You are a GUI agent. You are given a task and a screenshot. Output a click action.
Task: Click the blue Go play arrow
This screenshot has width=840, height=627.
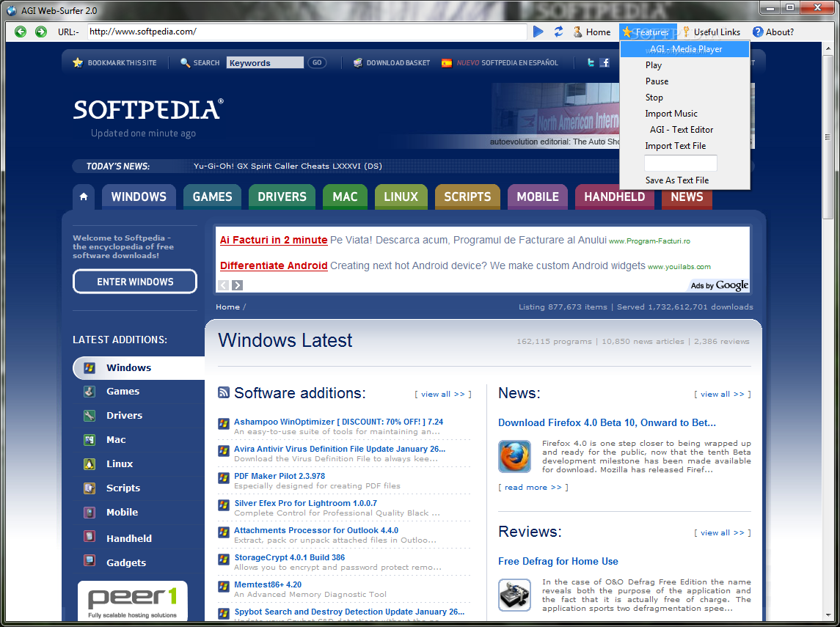click(538, 32)
